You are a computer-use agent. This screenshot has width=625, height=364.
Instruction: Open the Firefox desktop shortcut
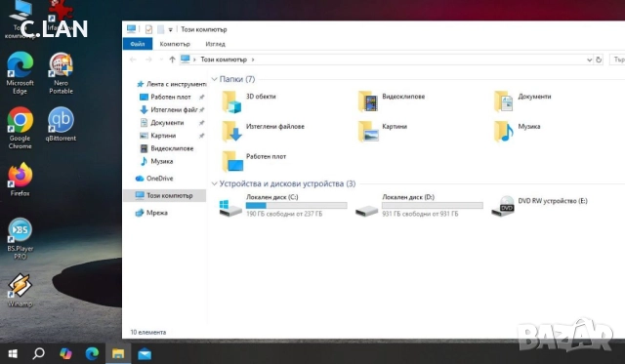tap(20, 180)
